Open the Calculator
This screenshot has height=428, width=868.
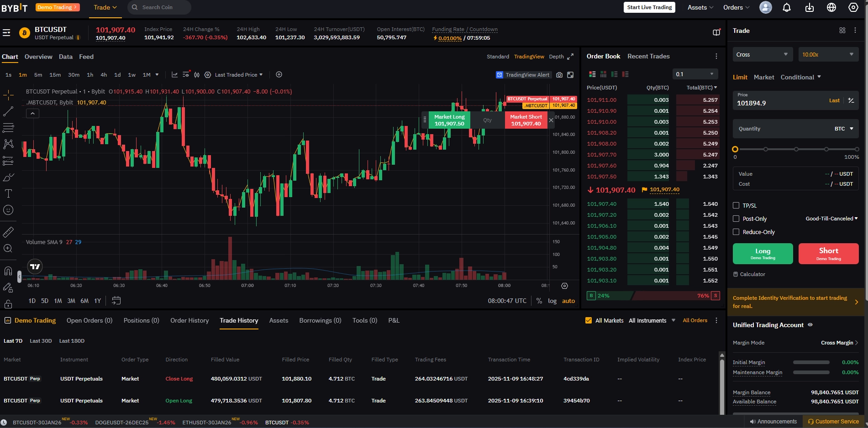(x=749, y=274)
